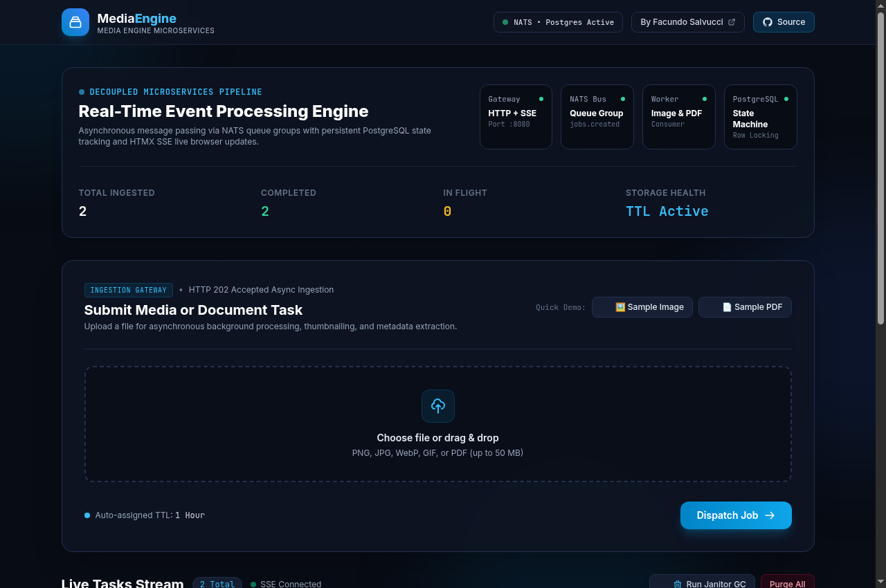Open the Source repository button

(x=784, y=22)
